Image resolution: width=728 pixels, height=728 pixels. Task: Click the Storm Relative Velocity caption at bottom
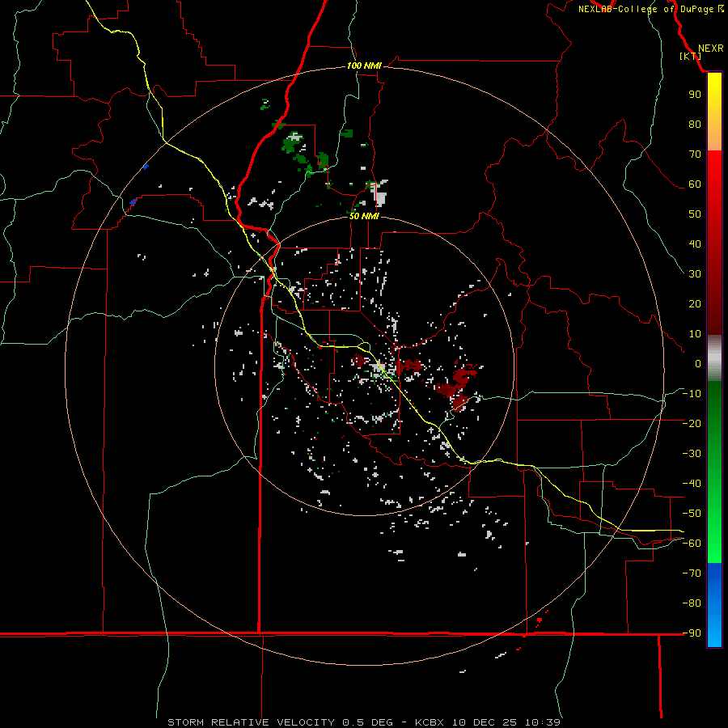(x=364, y=722)
